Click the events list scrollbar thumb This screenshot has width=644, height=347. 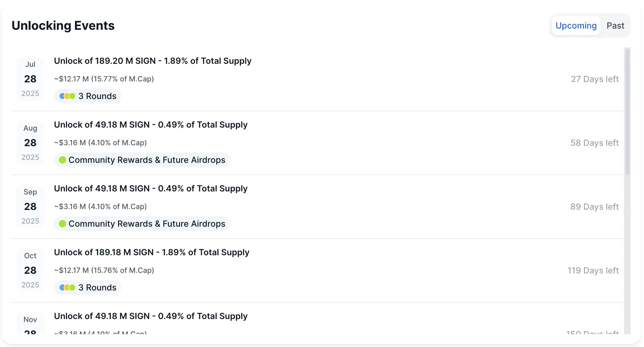pyautogui.click(x=627, y=112)
